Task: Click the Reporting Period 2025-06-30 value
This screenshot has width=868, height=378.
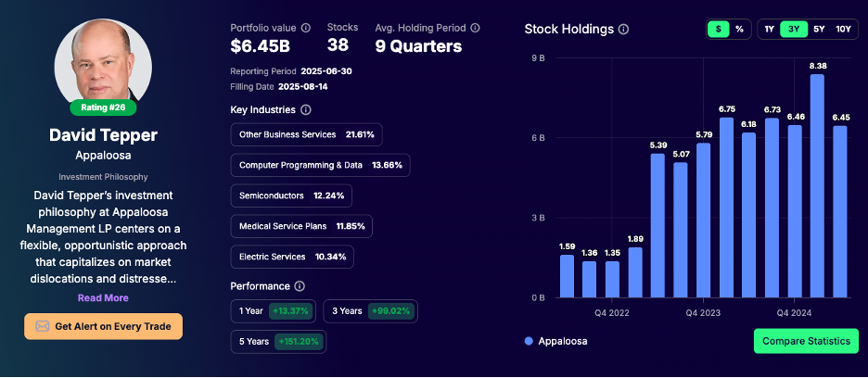Action: pos(326,71)
